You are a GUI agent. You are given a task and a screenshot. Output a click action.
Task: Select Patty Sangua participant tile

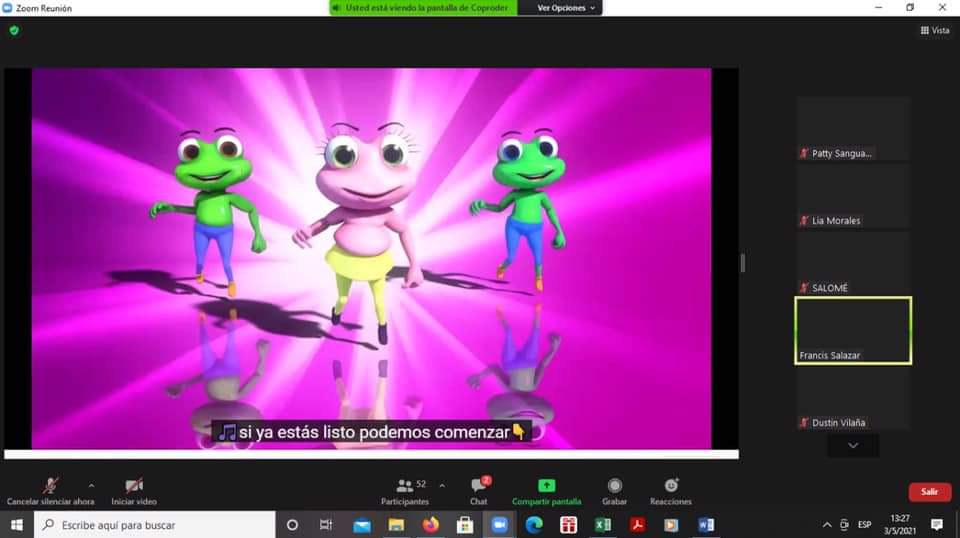coord(853,129)
